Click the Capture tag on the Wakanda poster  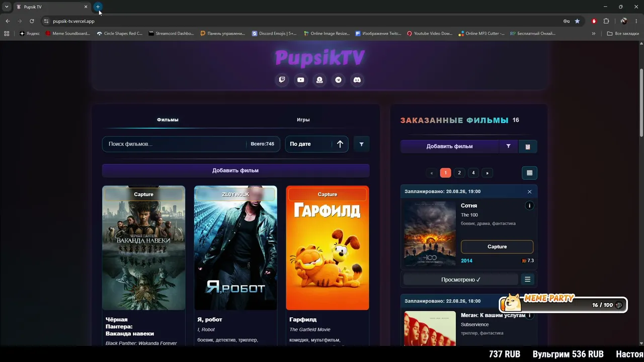[144, 195]
